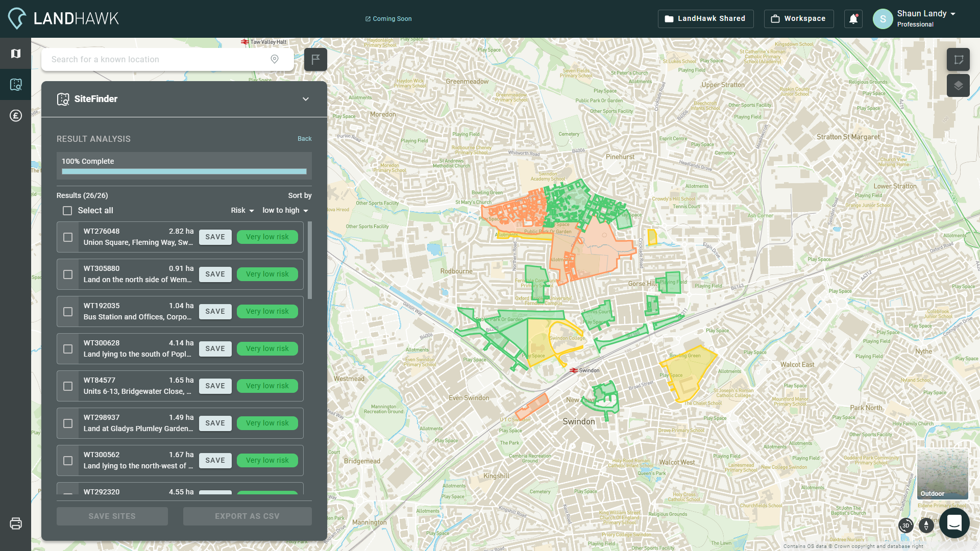Save site WT298937

(215, 423)
